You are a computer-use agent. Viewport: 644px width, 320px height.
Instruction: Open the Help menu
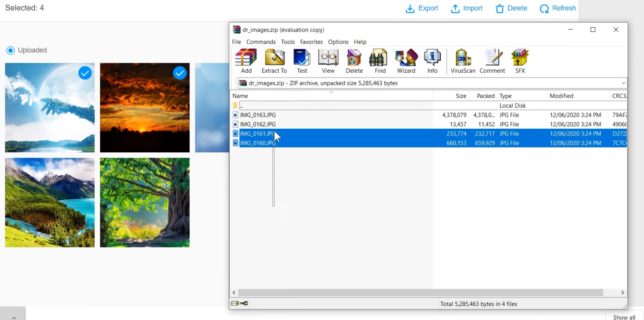[360, 42]
